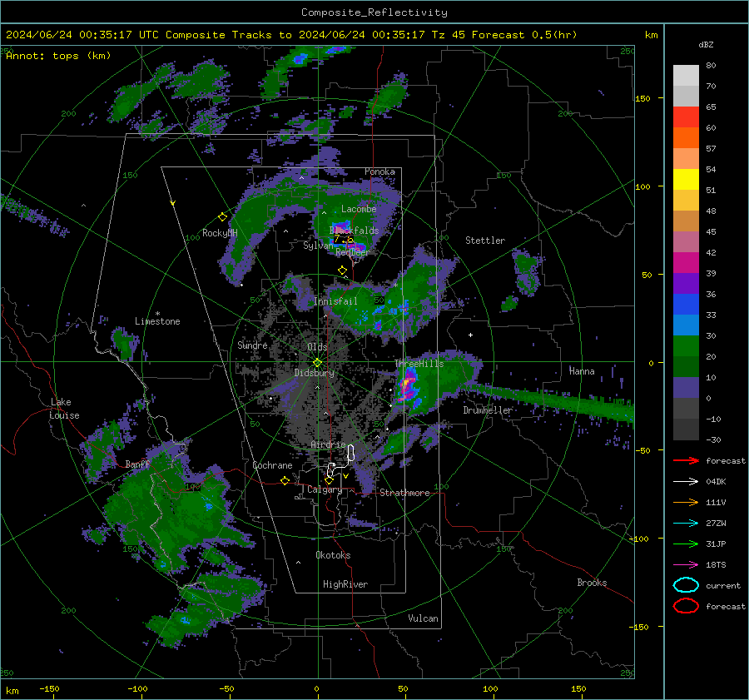The width and height of the screenshot is (749, 700).
Task: Click the -150 tick on bottom axis
Action: [x=49, y=688]
